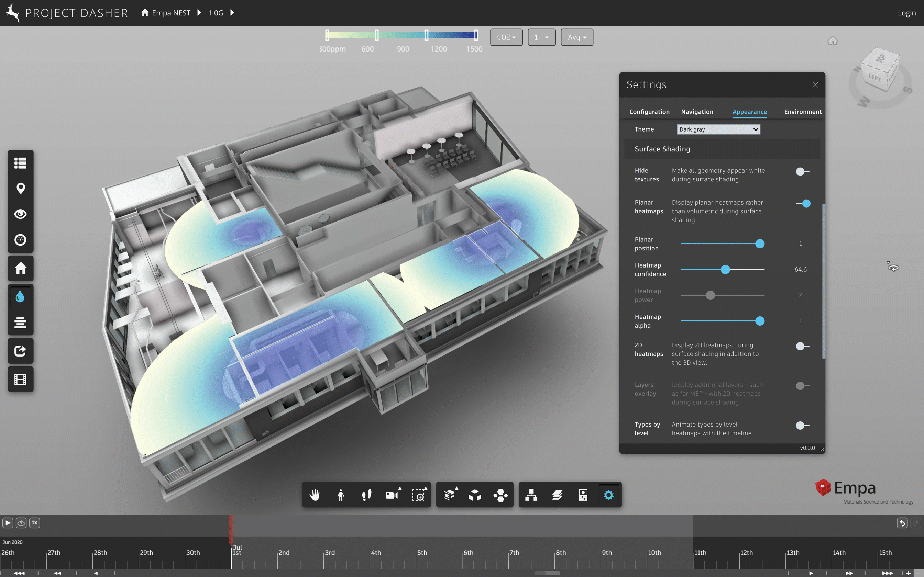This screenshot has height=577, width=924.
Task: Open the model browser hierarchy icon
Action: pyautogui.click(x=531, y=495)
